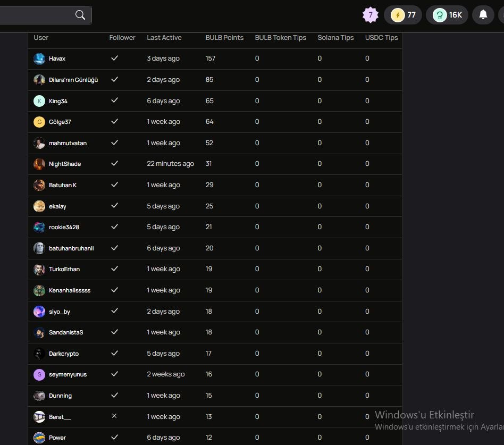Click King34's K avatar
The width and height of the screenshot is (504, 445).
39,101
